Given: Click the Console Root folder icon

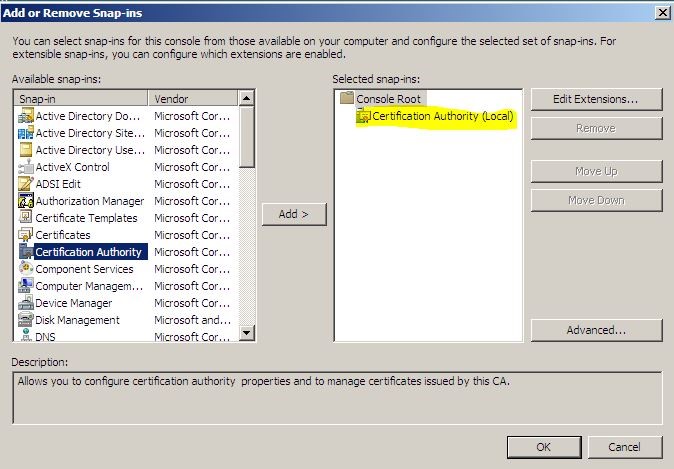Looking at the screenshot, I should coord(346,98).
